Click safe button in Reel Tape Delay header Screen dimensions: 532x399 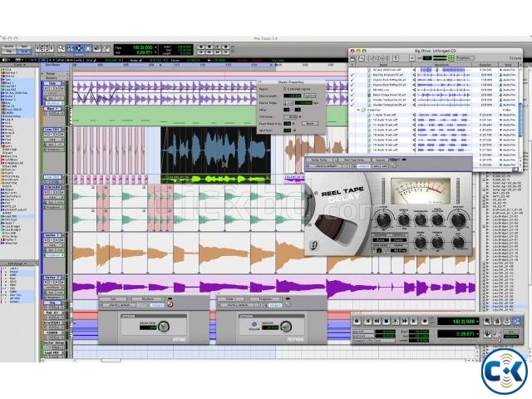tap(385, 166)
